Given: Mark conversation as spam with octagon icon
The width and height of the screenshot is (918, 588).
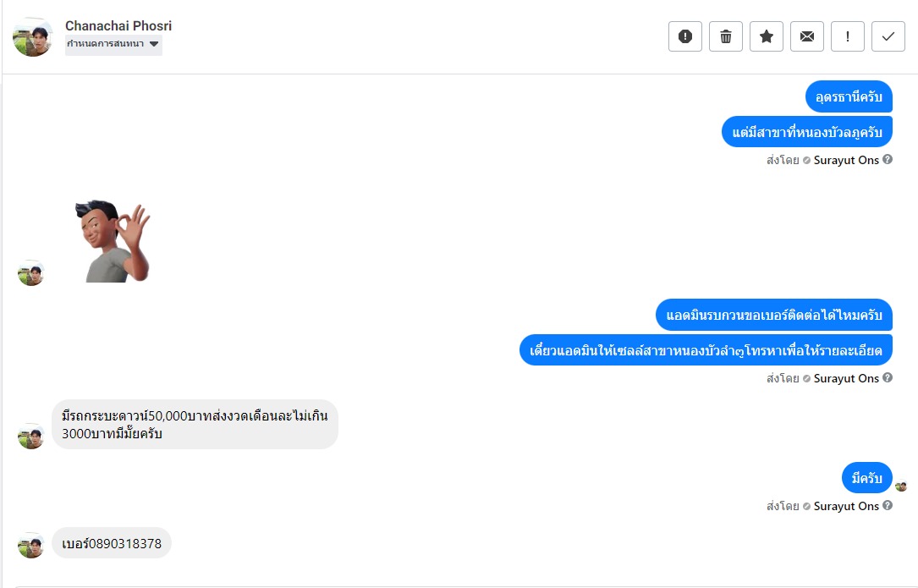Looking at the screenshot, I should [685, 36].
